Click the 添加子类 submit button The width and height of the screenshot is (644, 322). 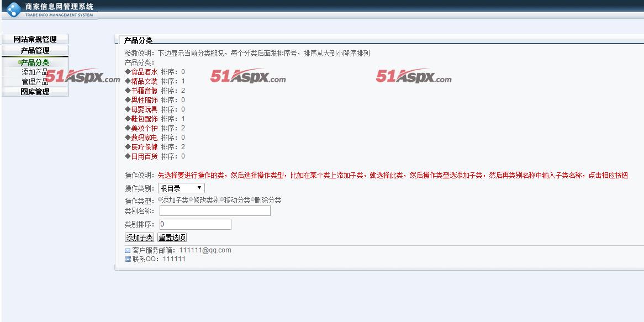point(139,237)
